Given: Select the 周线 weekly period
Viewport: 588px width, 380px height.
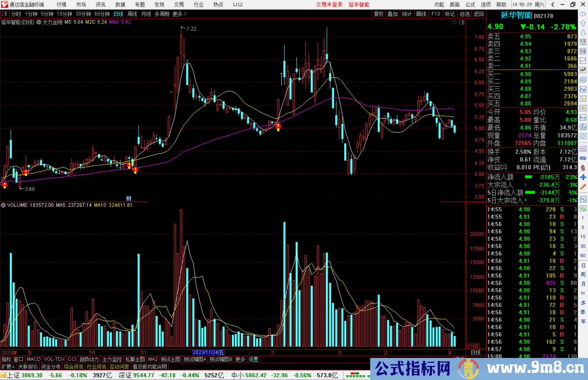Looking at the screenshot, I should click(132, 14).
